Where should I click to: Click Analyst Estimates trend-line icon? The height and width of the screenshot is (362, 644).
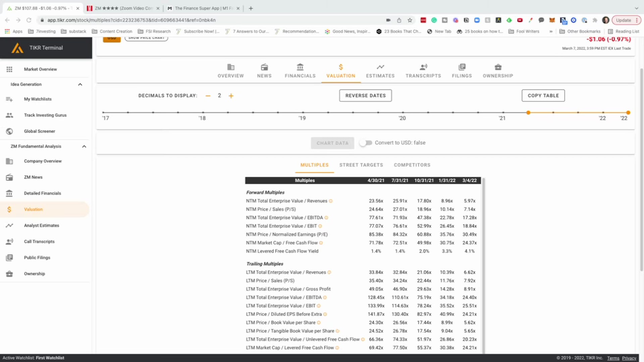9,226
